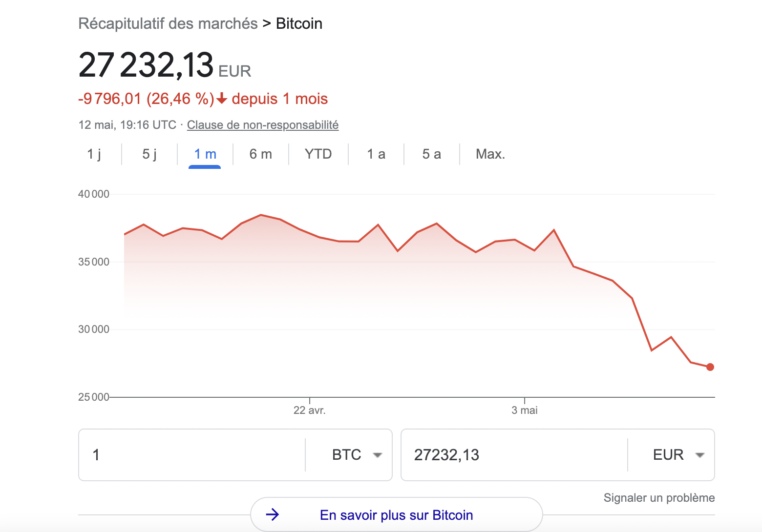Image resolution: width=762 pixels, height=532 pixels.
Task: Show the 6 m price history
Action: point(261,154)
